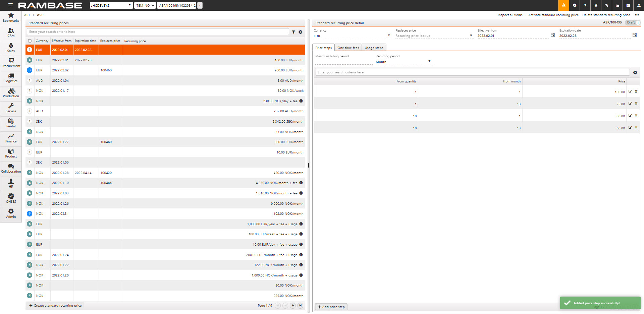
Task: Click the filter funnel icon
Action: pyautogui.click(x=293, y=32)
